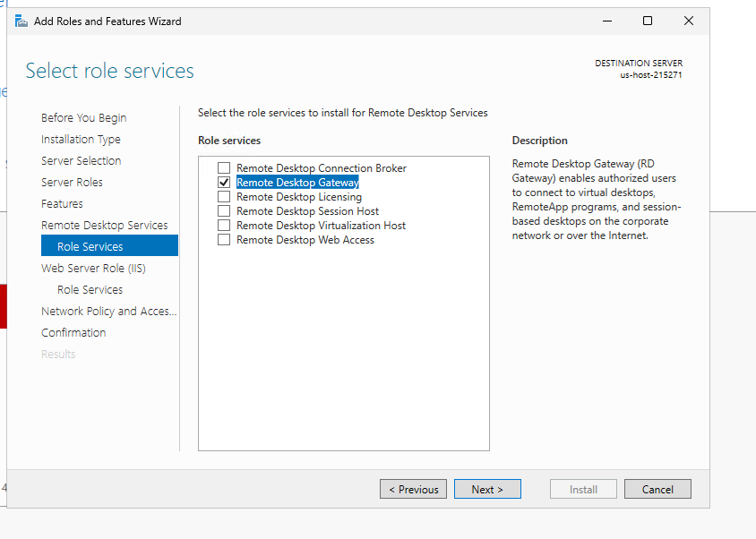Click the Next button

(487, 489)
